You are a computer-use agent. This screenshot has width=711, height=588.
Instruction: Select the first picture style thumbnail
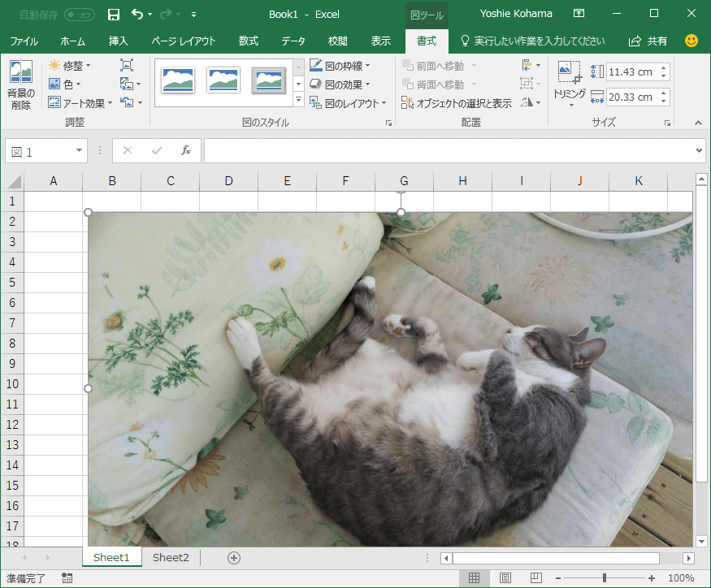pyautogui.click(x=178, y=80)
